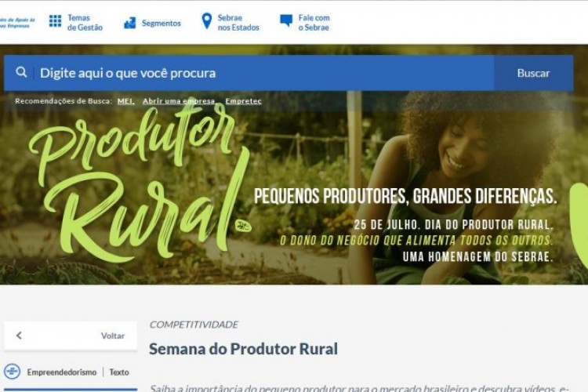
Task: Click the speech bubble Fale com o Sebrae icon
Action: [x=286, y=20]
